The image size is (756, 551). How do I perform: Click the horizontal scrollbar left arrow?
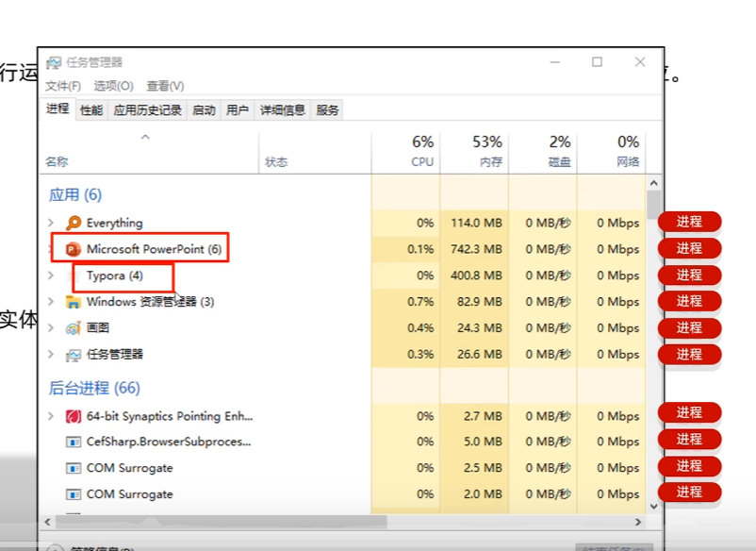click(47, 522)
